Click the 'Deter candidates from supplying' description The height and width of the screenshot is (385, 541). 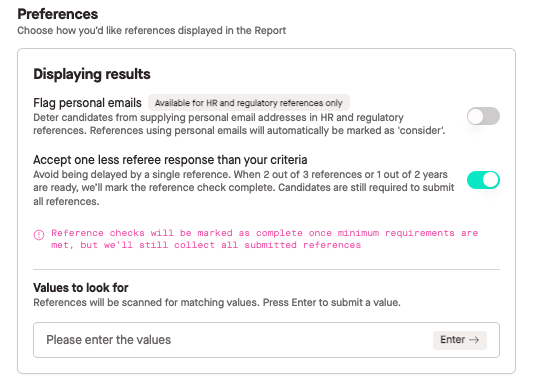point(239,124)
